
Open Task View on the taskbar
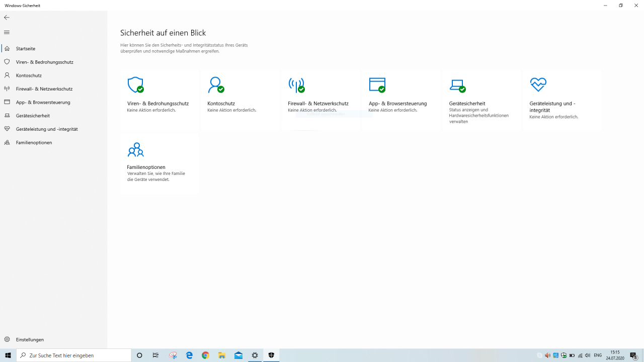point(155,355)
